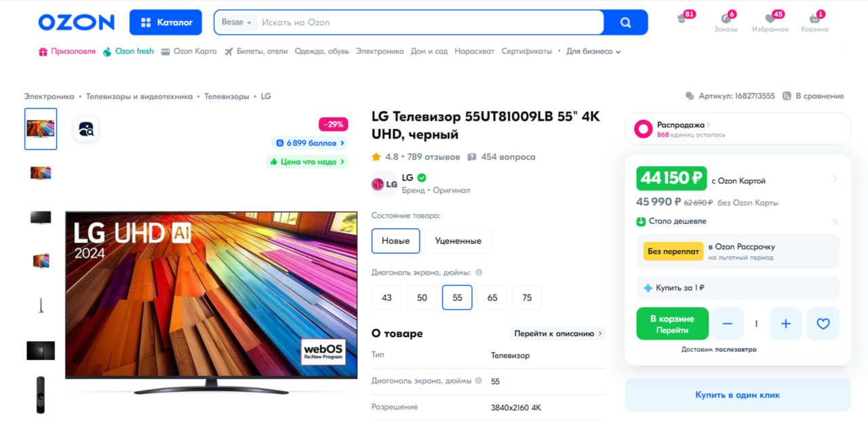Open the Cart (Корзина) icon
The height and width of the screenshot is (421, 868).
(814, 18)
